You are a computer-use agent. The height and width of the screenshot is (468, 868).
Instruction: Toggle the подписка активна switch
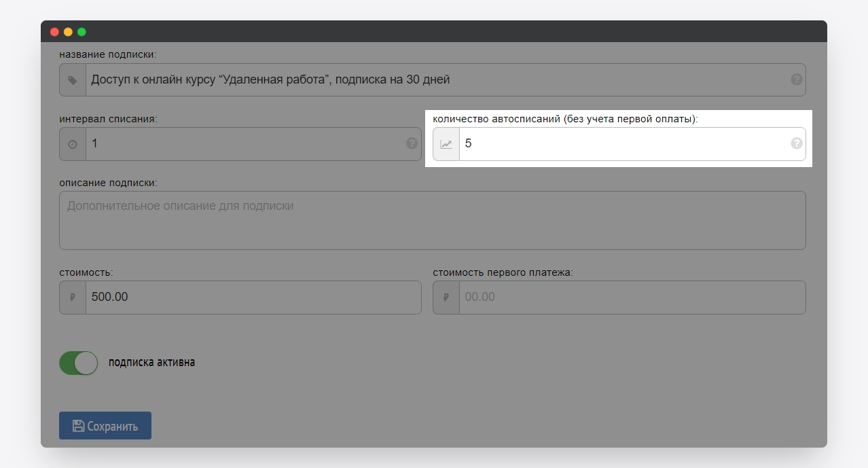pos(79,363)
